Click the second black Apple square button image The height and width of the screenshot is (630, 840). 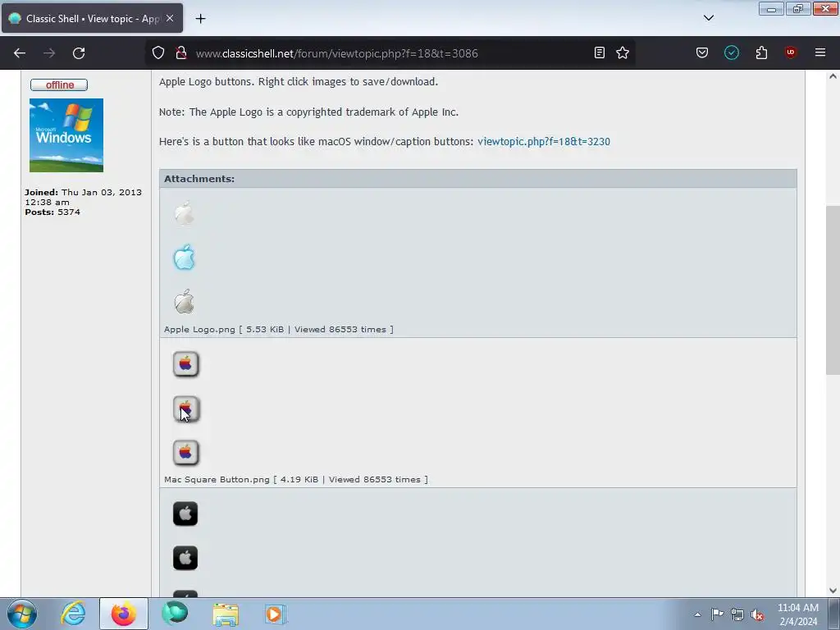point(185,558)
